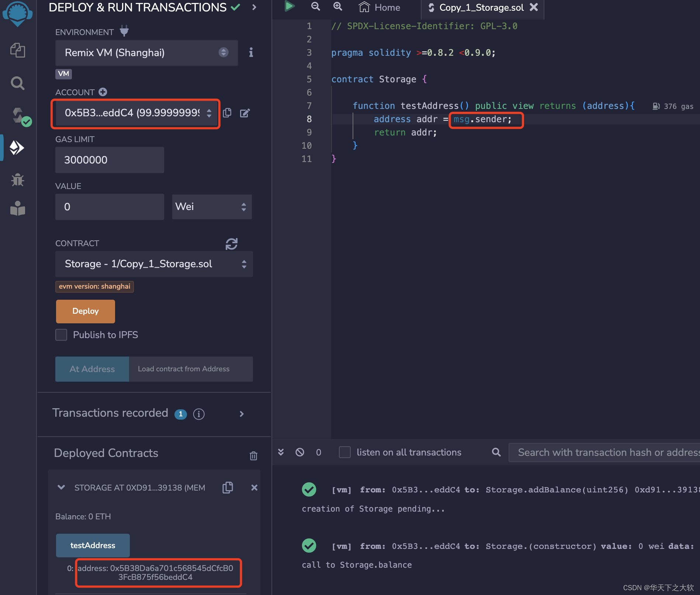This screenshot has height=595, width=700.
Task: Zoom in the editor font
Action: click(x=337, y=6)
